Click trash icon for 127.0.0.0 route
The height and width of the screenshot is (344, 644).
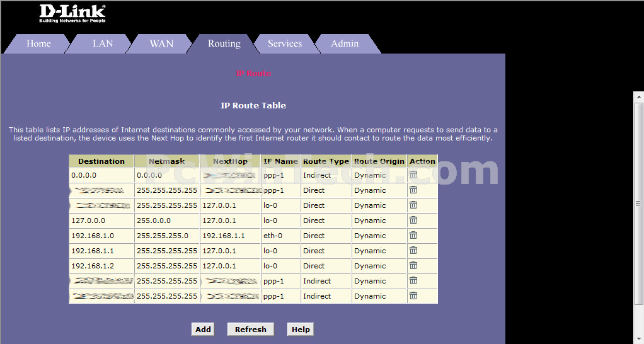coord(413,220)
